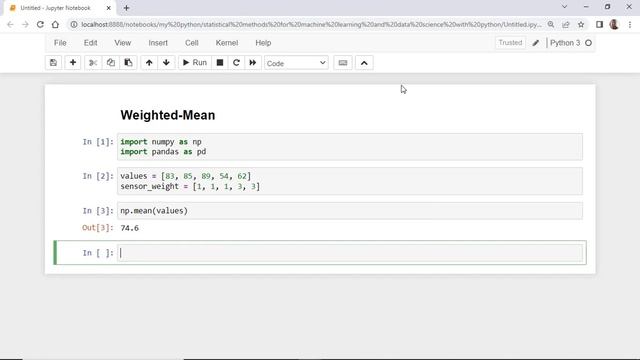Viewport: 640px width, 360px height.
Task: Click the Out[3]: prompt label
Action: [x=98, y=228]
